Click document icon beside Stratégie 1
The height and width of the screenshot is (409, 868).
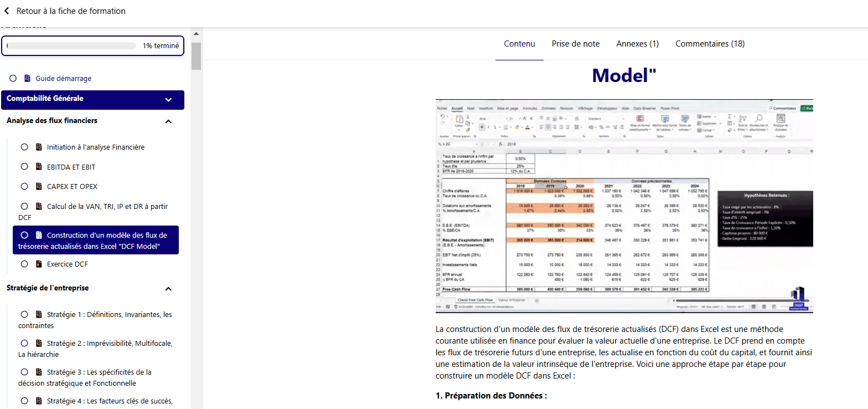39,315
